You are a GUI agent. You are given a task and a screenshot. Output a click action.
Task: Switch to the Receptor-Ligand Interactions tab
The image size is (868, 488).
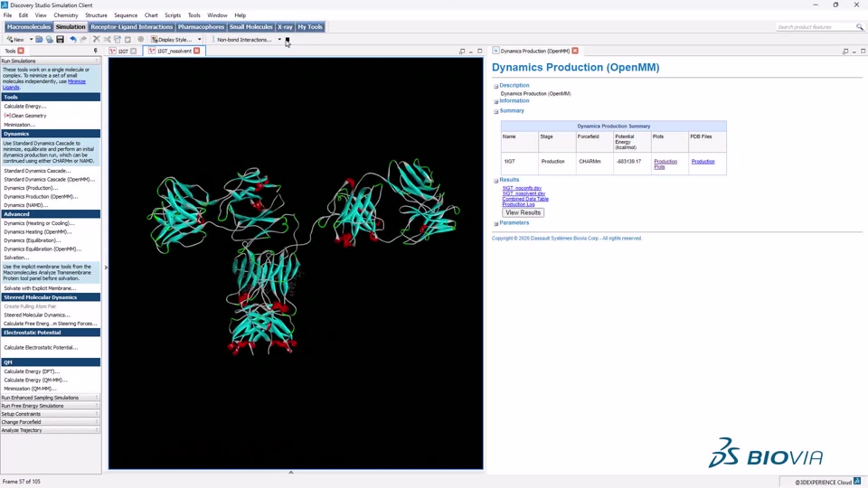[132, 26]
